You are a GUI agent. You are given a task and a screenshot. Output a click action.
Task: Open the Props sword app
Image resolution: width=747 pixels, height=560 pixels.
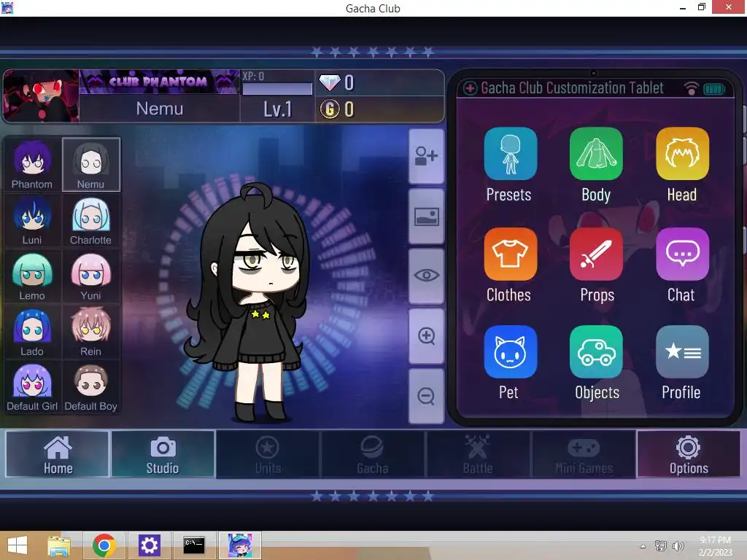coord(596,254)
